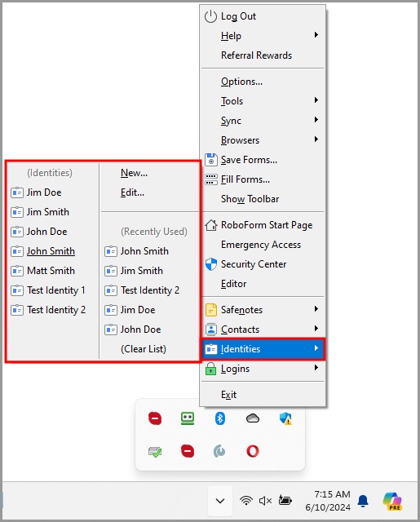The height and width of the screenshot is (522, 420).
Task: Expand the Sync submenu arrow
Action: point(316,120)
